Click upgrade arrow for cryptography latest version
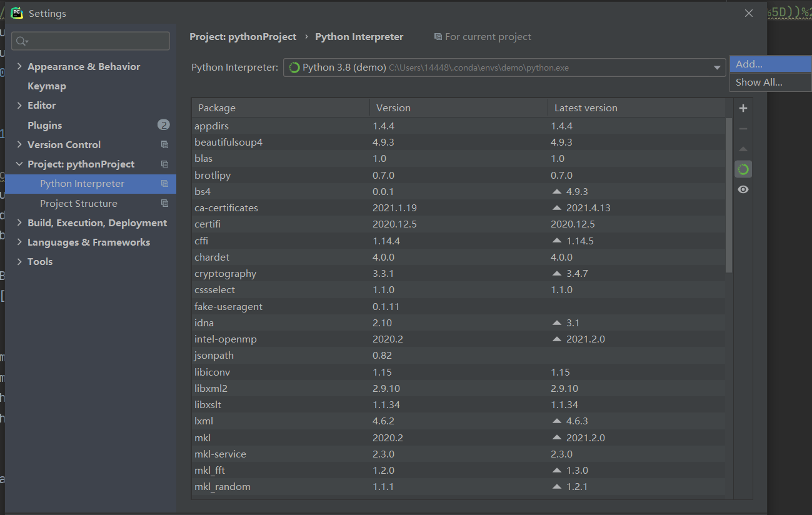The width and height of the screenshot is (812, 515). (557, 273)
